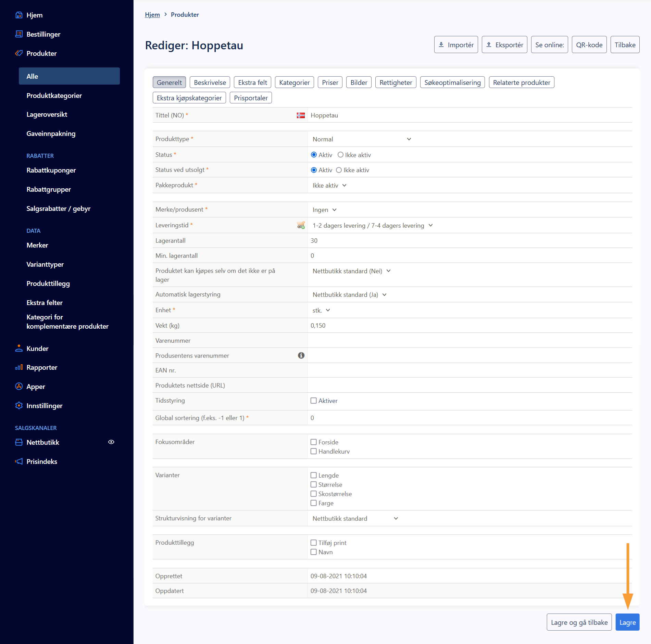Click the EAN nr. input field
The image size is (651, 644).
tap(470, 370)
